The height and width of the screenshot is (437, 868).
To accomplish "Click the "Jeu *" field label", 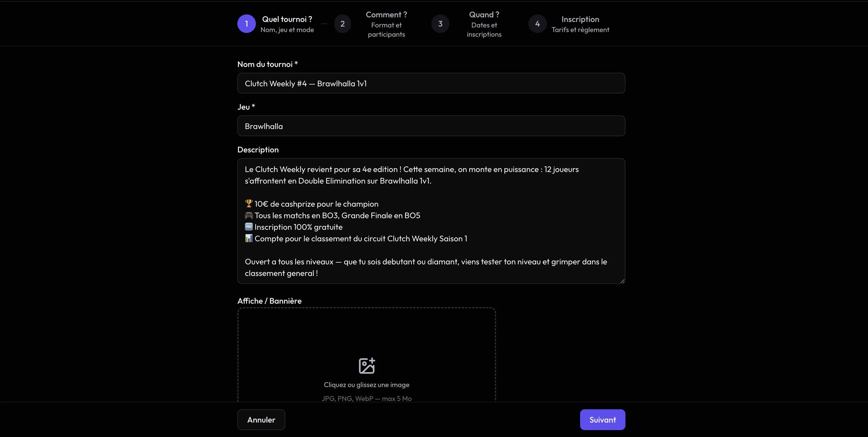I will [246, 107].
